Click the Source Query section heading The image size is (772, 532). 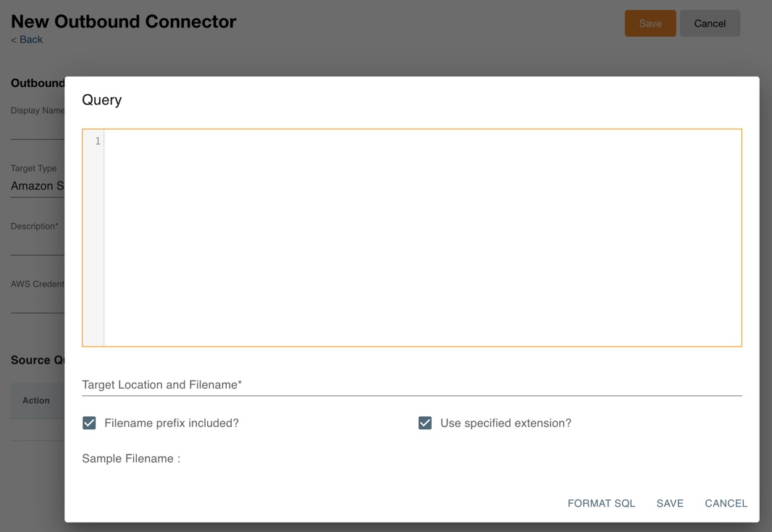coord(38,360)
